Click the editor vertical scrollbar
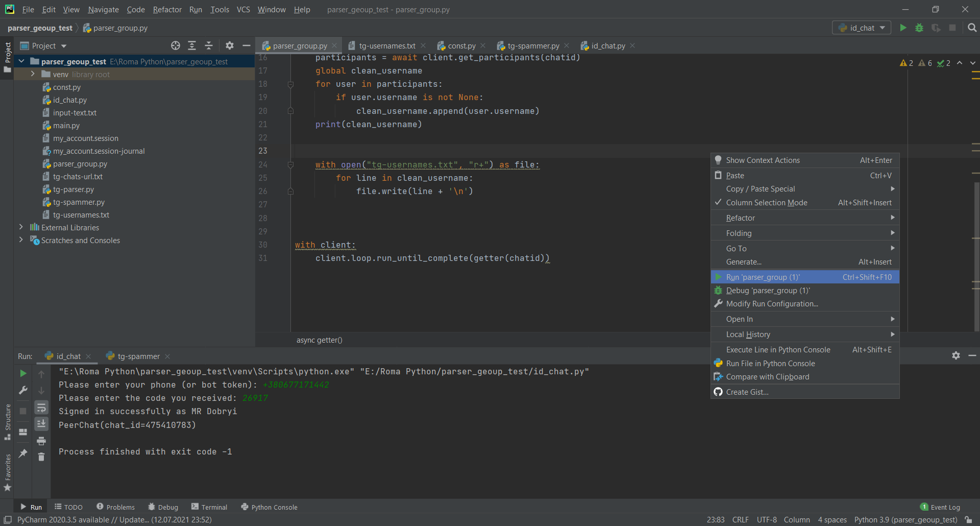Image resolution: width=980 pixels, height=526 pixels. 976,257
